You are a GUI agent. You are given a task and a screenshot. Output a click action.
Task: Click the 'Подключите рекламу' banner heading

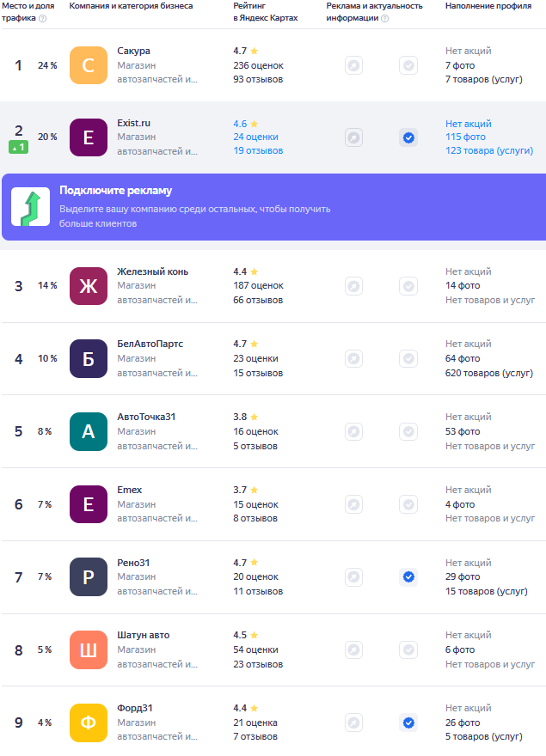(x=115, y=191)
